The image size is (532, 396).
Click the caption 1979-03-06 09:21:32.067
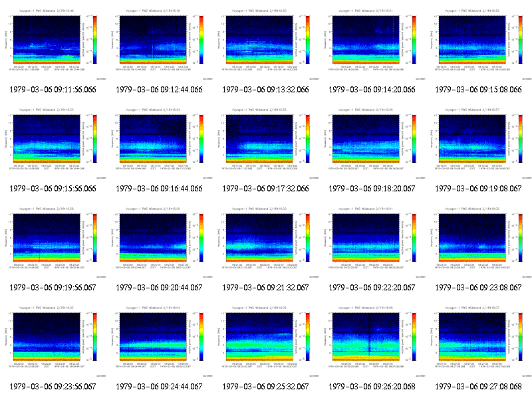(265, 288)
